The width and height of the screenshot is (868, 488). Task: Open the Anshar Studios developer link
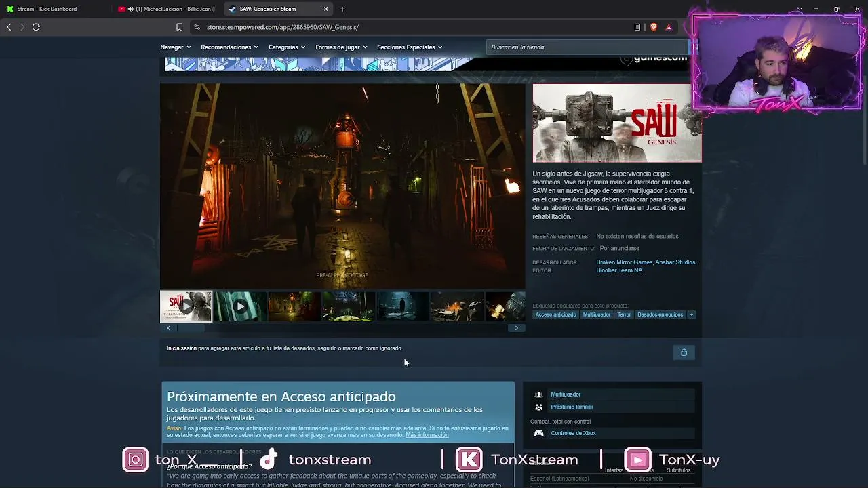[x=675, y=262]
